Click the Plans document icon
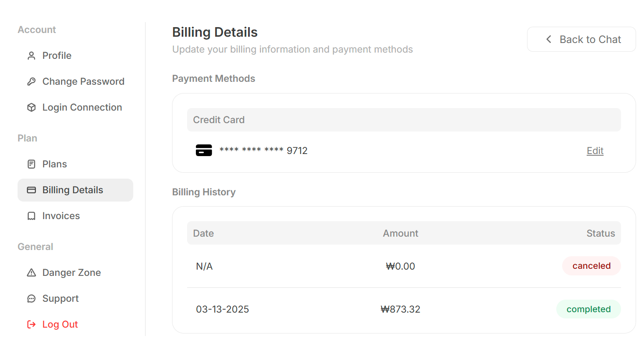The image size is (644, 356). (31, 164)
